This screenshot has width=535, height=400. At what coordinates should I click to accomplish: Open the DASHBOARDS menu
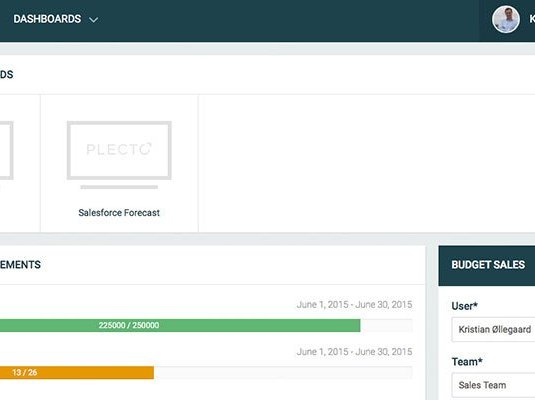47,19
